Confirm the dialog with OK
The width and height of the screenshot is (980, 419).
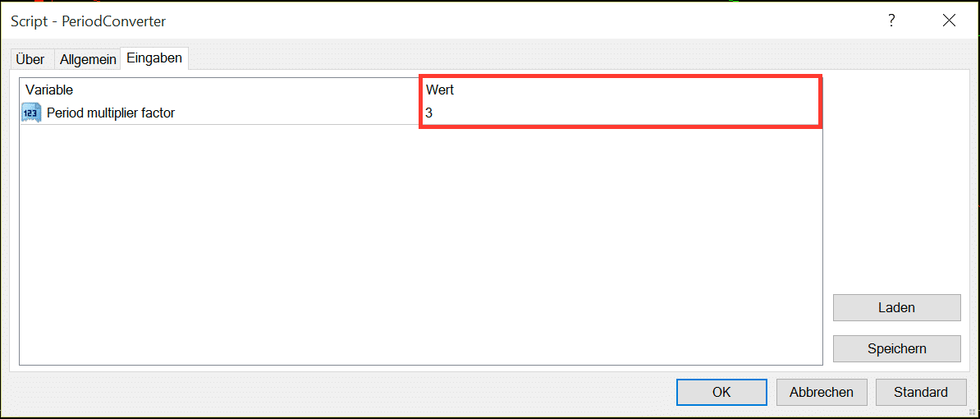click(x=721, y=392)
